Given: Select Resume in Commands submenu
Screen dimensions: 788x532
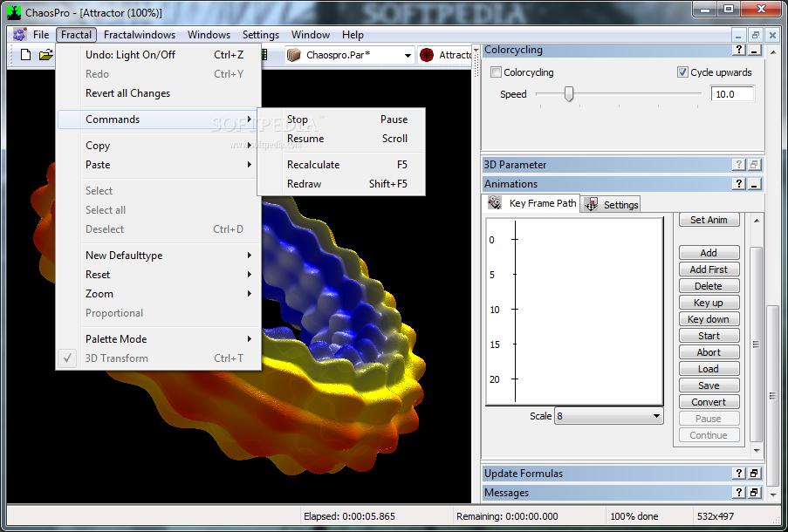Looking at the screenshot, I should (x=341, y=139).
